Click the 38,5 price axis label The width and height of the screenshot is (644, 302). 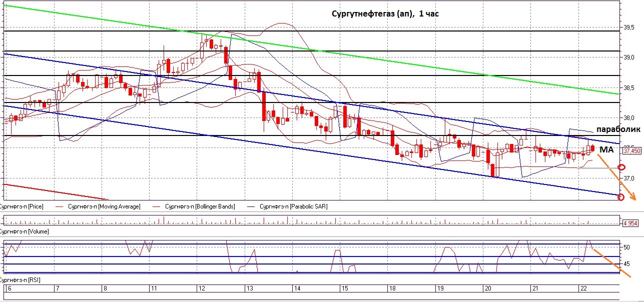pyautogui.click(x=629, y=88)
